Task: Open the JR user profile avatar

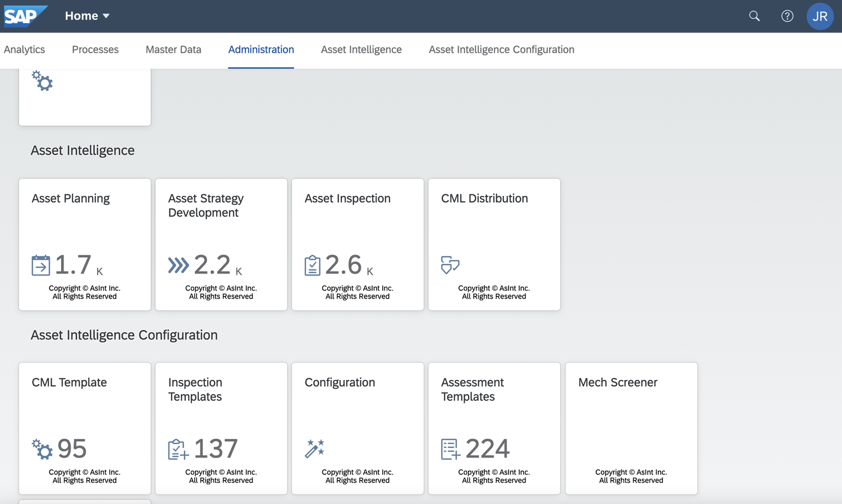Action: point(820,16)
